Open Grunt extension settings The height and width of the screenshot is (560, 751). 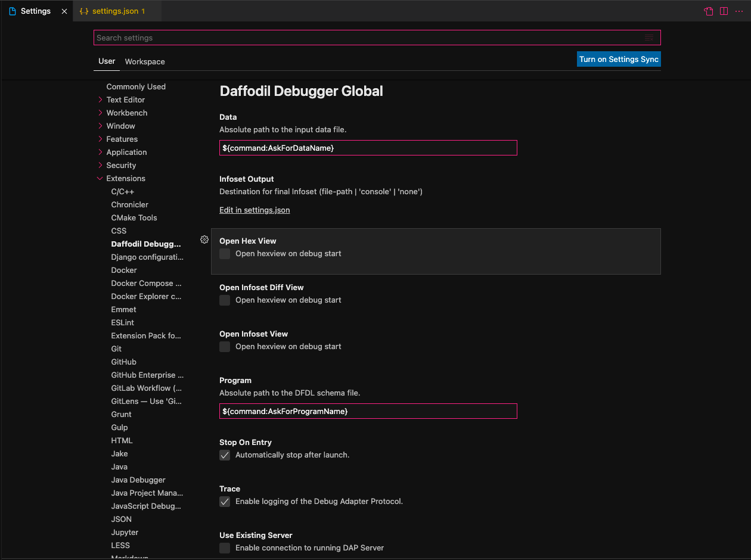tap(121, 414)
